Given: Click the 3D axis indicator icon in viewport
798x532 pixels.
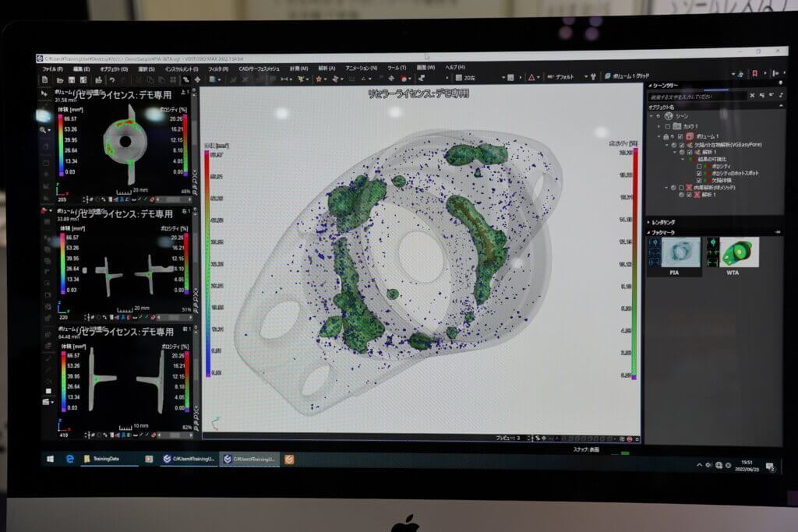Looking at the screenshot, I should pos(217,423).
